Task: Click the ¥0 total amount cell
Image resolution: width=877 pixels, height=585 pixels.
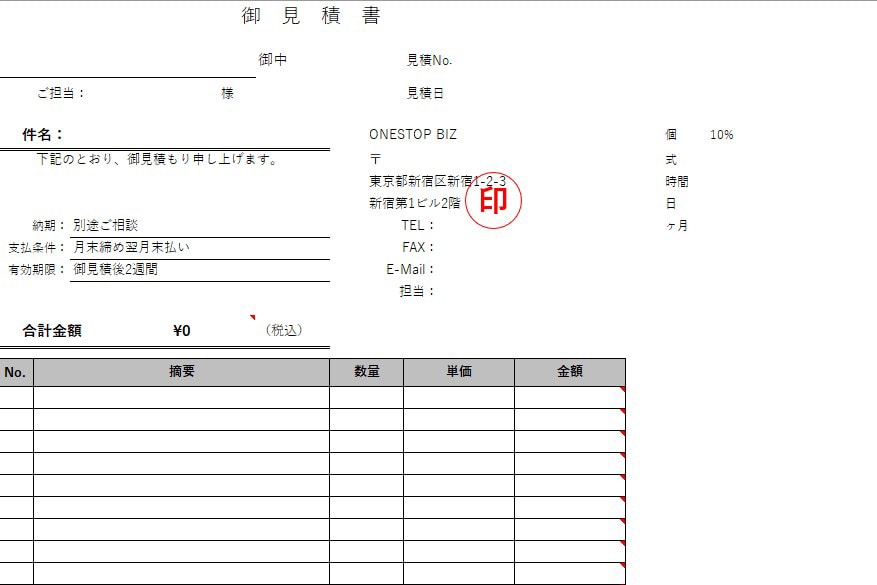Action: (182, 331)
